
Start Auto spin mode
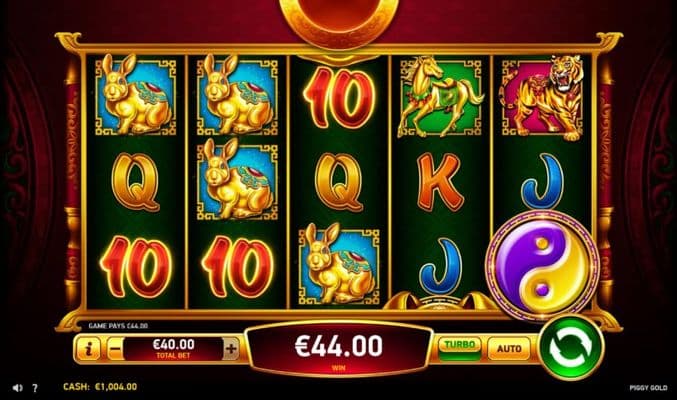[509, 348]
